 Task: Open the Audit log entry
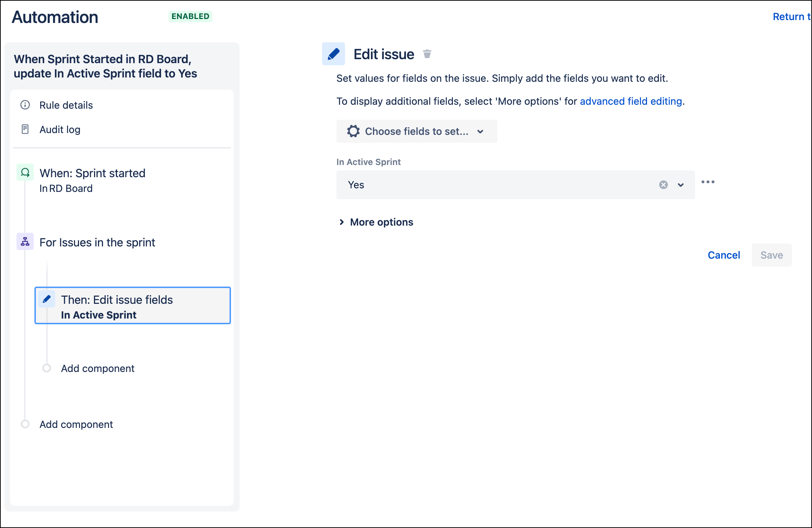(x=60, y=129)
